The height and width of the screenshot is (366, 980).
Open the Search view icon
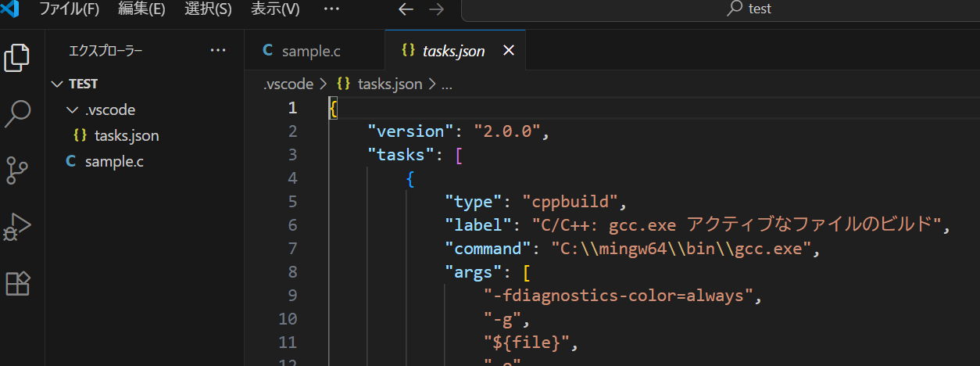17,113
